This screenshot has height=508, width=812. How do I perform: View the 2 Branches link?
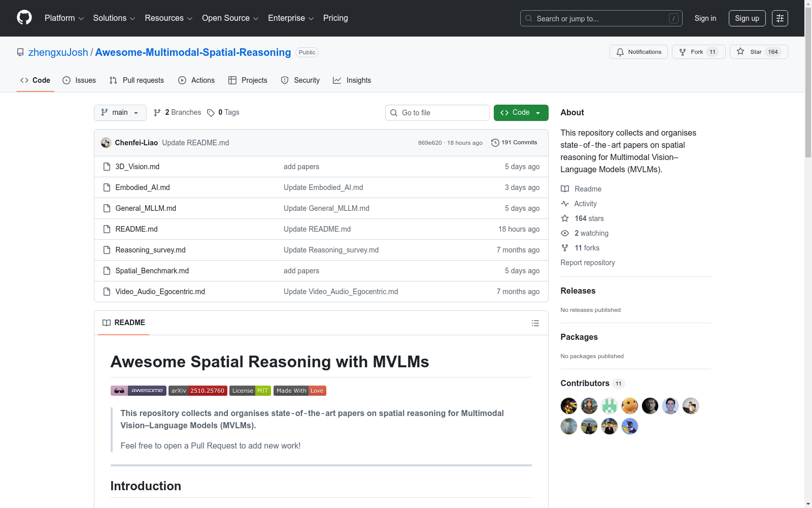(x=178, y=112)
